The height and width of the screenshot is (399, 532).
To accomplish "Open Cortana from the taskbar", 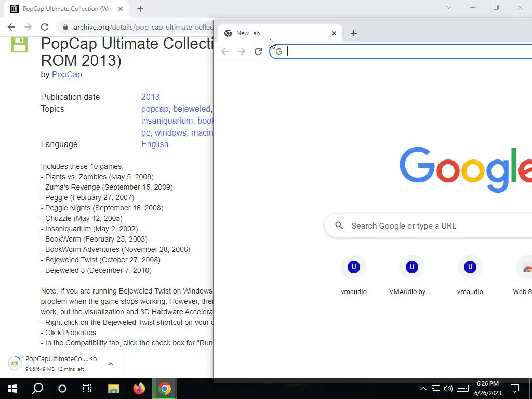I will 62,389.
